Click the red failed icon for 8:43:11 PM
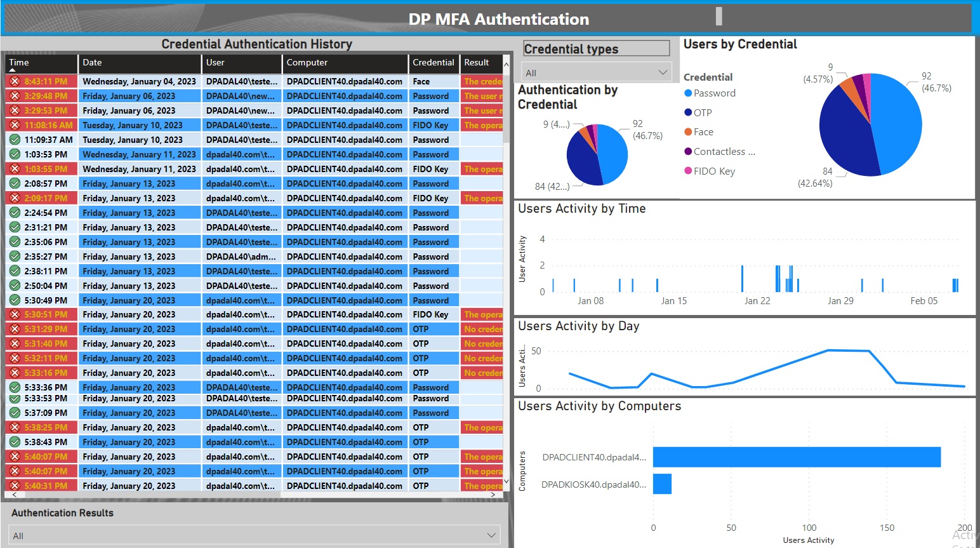The width and height of the screenshot is (980, 548). [x=15, y=81]
